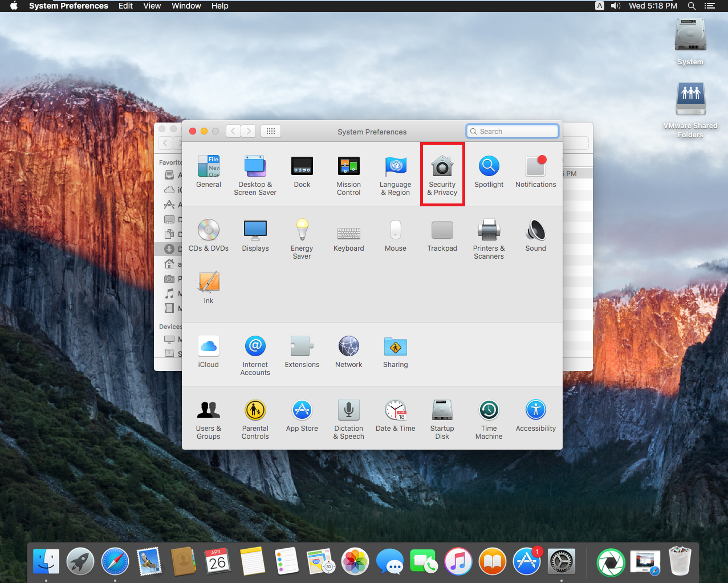Open the Help menu
728x583 pixels.
coord(220,6)
